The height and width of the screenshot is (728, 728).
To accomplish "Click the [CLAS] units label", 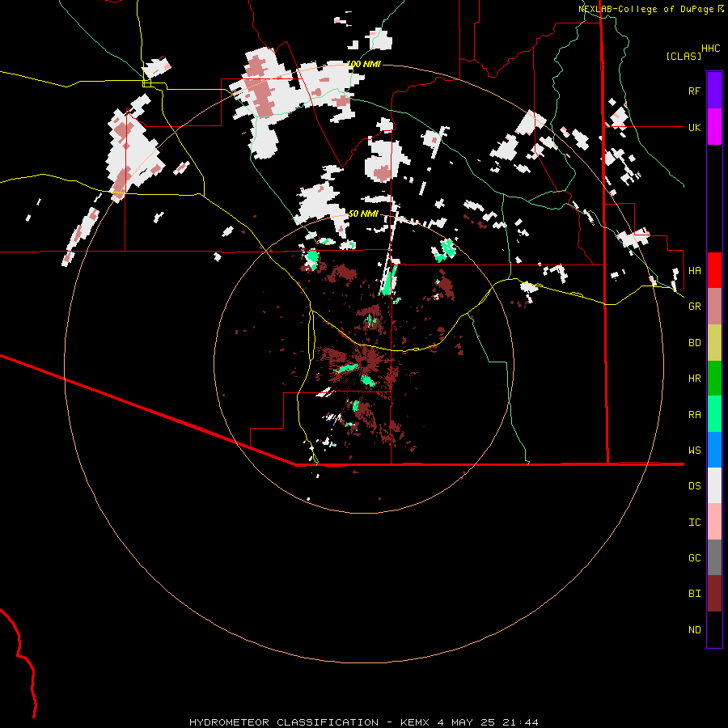I will click(684, 56).
